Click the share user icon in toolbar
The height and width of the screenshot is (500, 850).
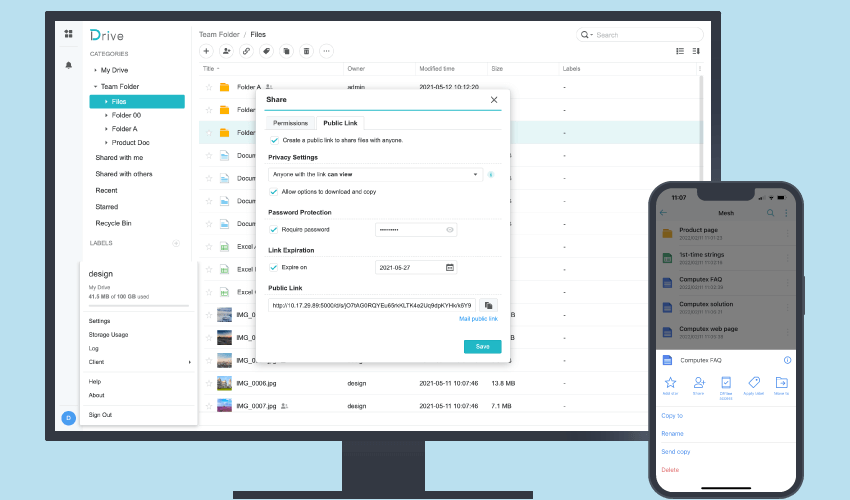(x=226, y=50)
